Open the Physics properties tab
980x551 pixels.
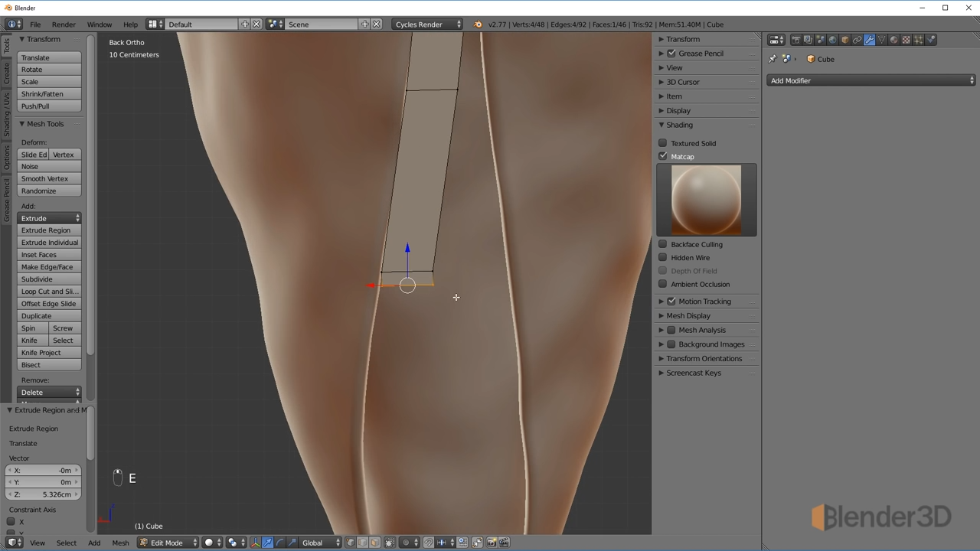pos(930,40)
